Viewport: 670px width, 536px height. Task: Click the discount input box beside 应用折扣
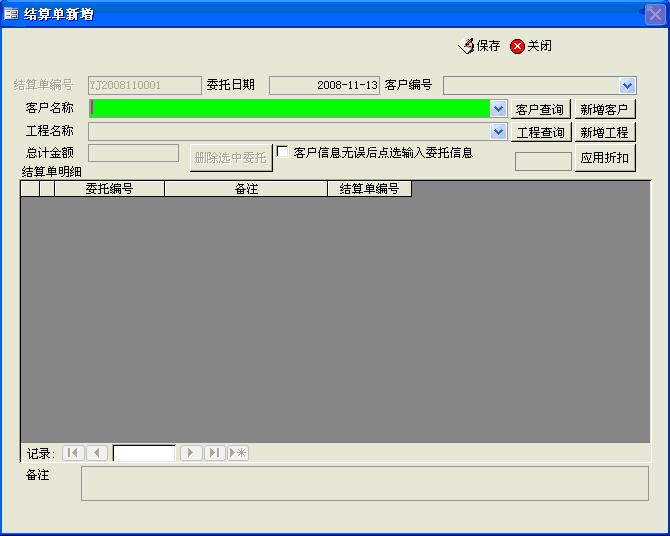543,161
